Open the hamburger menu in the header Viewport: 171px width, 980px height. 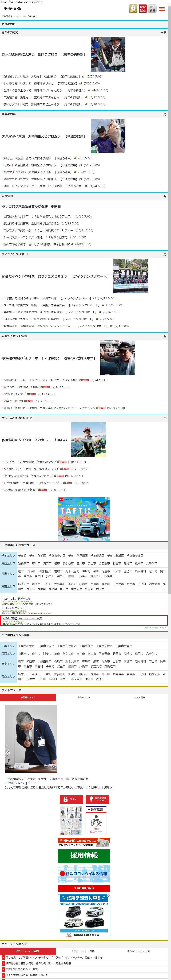point(162,9)
